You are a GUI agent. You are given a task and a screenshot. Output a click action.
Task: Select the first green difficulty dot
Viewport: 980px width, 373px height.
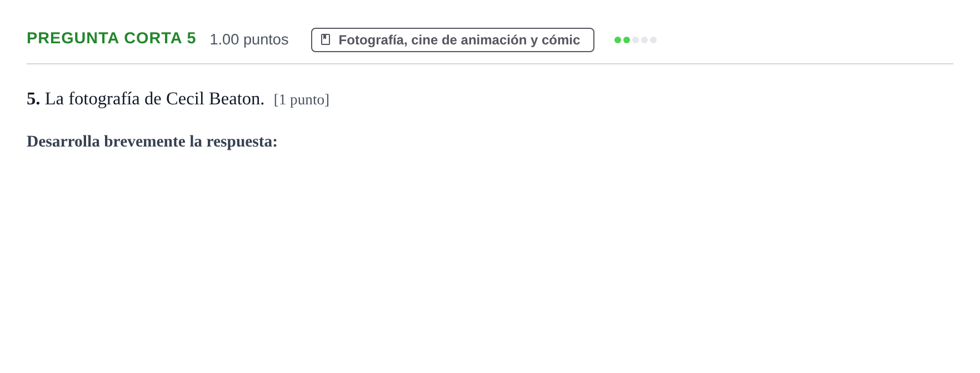click(618, 40)
